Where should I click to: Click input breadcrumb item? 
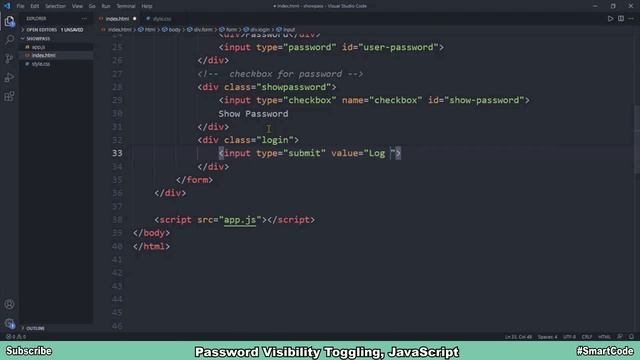[286, 29]
